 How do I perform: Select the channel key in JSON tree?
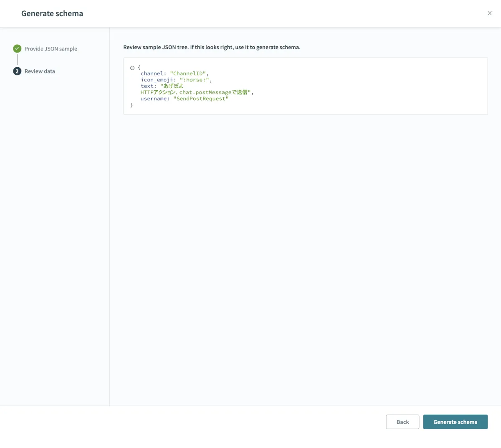(151, 73)
